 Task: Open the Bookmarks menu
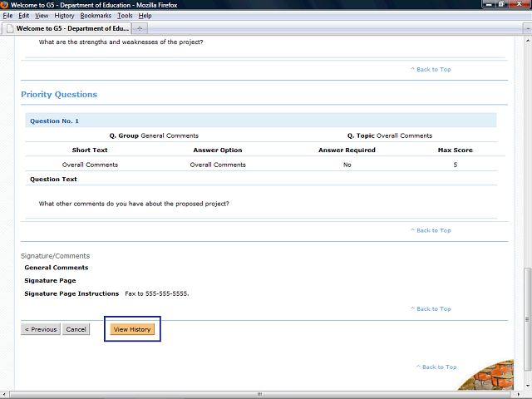click(x=96, y=16)
